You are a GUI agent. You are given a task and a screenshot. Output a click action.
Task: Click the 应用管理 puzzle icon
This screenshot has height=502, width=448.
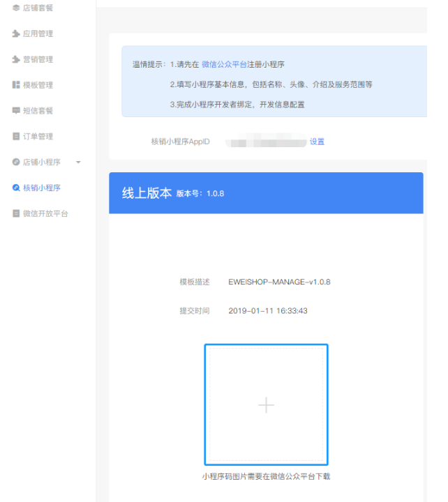[x=16, y=33]
